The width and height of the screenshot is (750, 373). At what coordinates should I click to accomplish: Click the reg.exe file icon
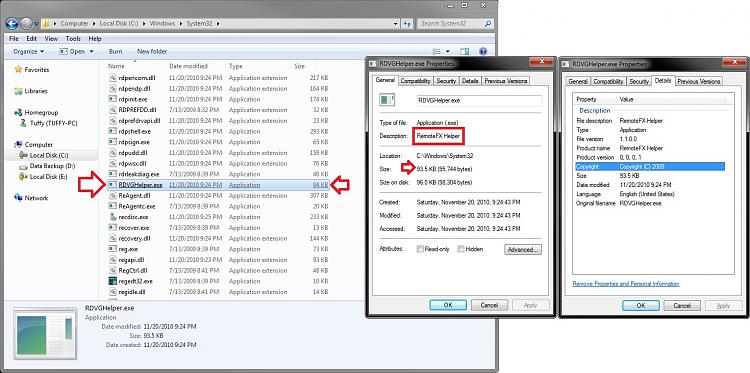tap(112, 249)
